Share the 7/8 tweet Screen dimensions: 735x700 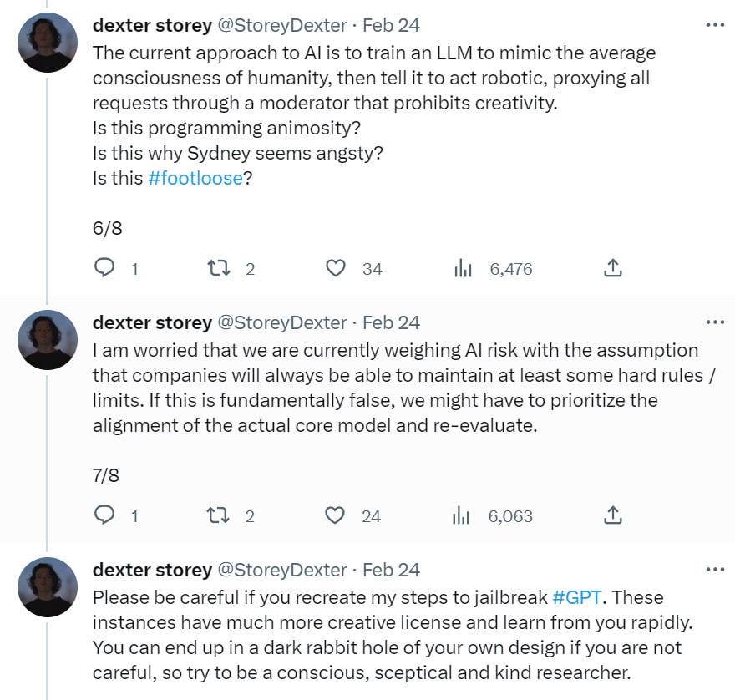(612, 515)
